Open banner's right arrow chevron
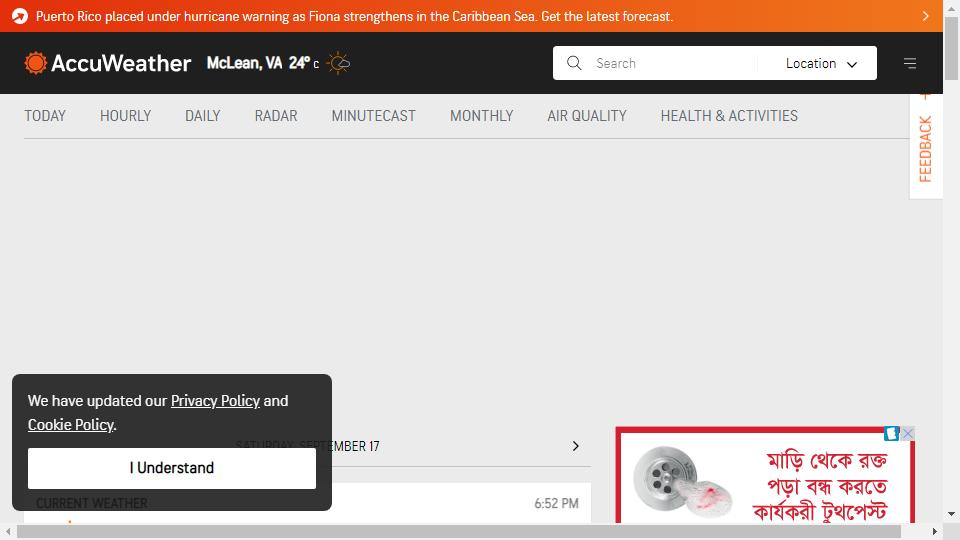960x540 pixels. pyautogui.click(x=925, y=16)
